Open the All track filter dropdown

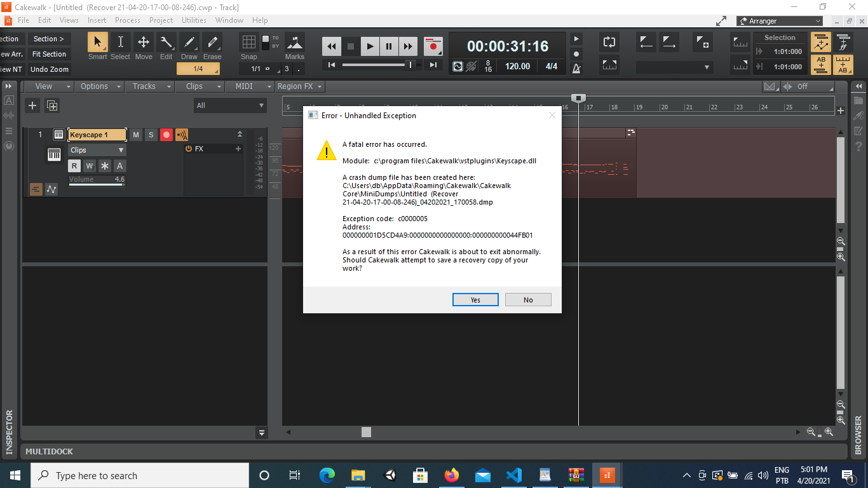230,105
